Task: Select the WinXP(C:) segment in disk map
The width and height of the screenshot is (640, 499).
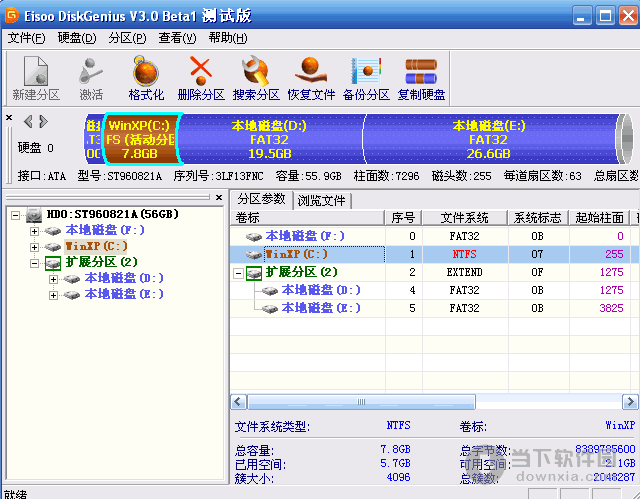Action: coord(140,140)
